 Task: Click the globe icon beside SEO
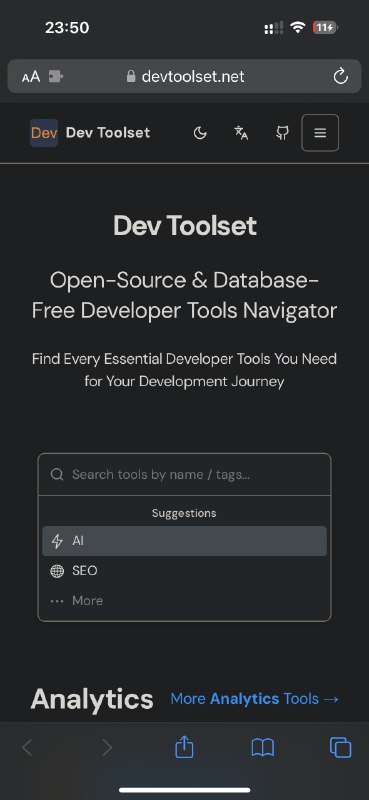[57, 571]
